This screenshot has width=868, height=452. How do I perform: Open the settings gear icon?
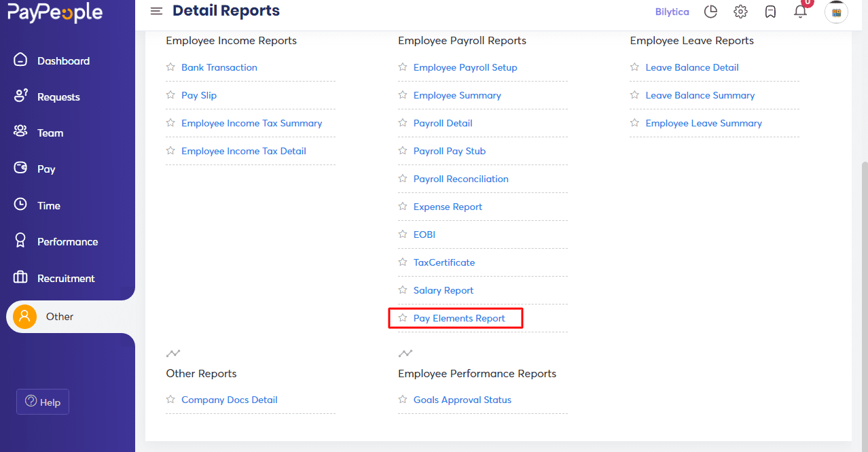coord(740,12)
